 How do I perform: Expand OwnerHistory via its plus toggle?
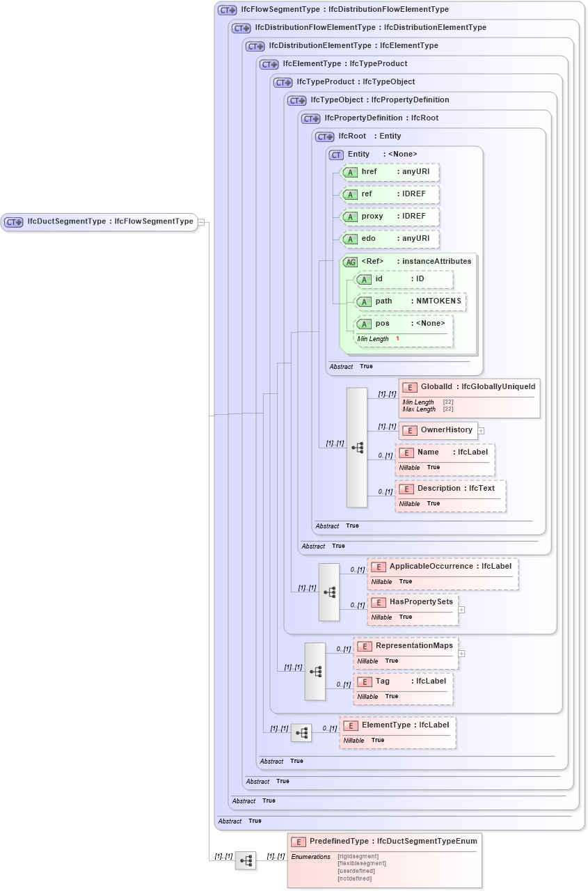click(480, 430)
